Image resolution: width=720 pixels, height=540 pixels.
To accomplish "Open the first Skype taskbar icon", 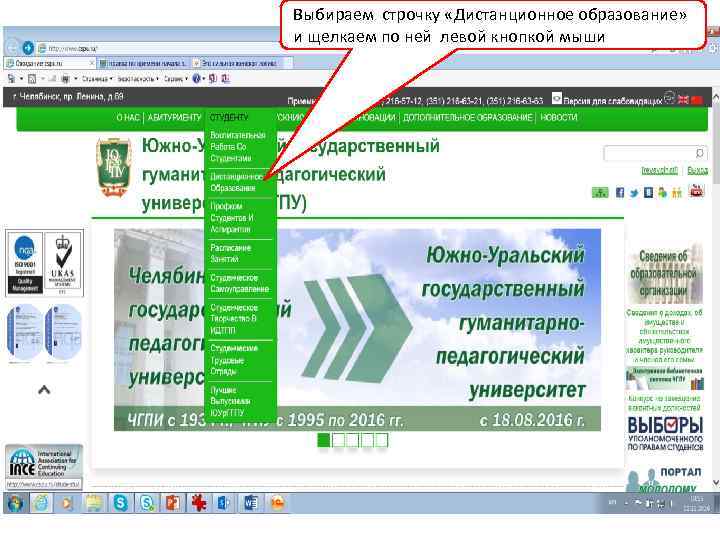I will coord(120,503).
